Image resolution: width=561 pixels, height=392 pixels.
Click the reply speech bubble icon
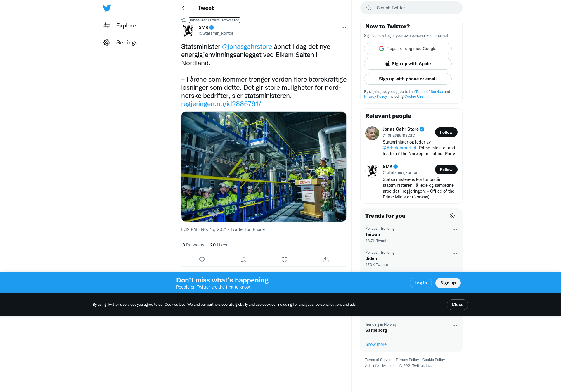202,260
